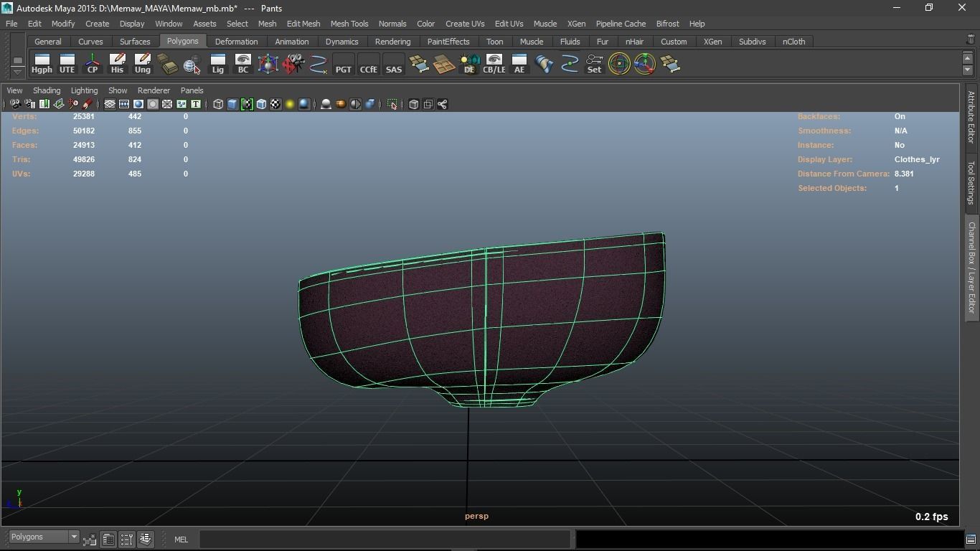Expand the shelf options arrow menu
Image resolution: width=980 pixels, height=551 pixels.
point(18,72)
